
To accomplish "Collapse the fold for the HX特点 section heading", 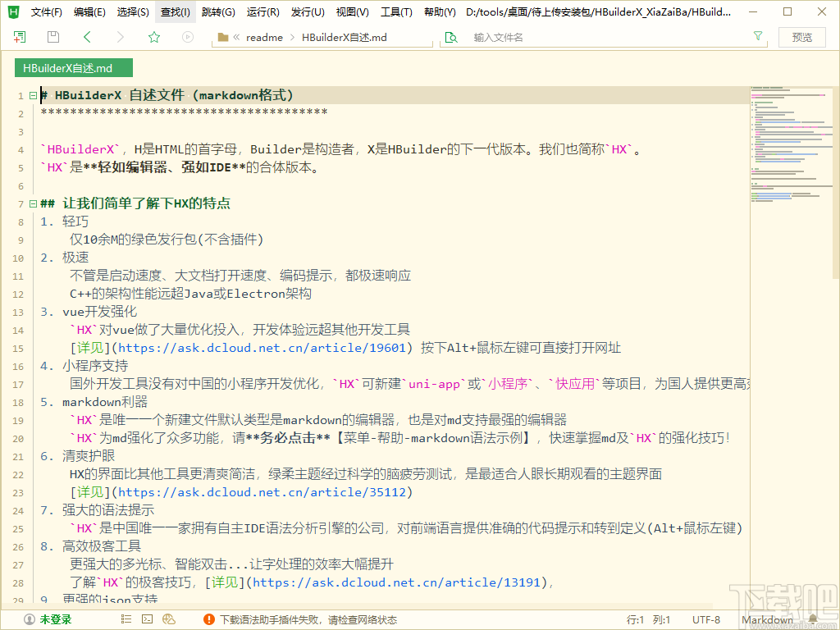I will tap(33, 203).
